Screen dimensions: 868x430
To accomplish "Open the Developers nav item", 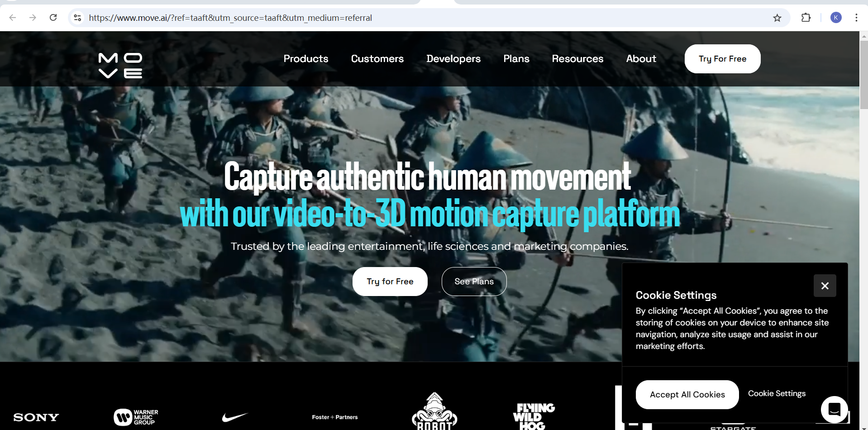I will click(x=453, y=59).
